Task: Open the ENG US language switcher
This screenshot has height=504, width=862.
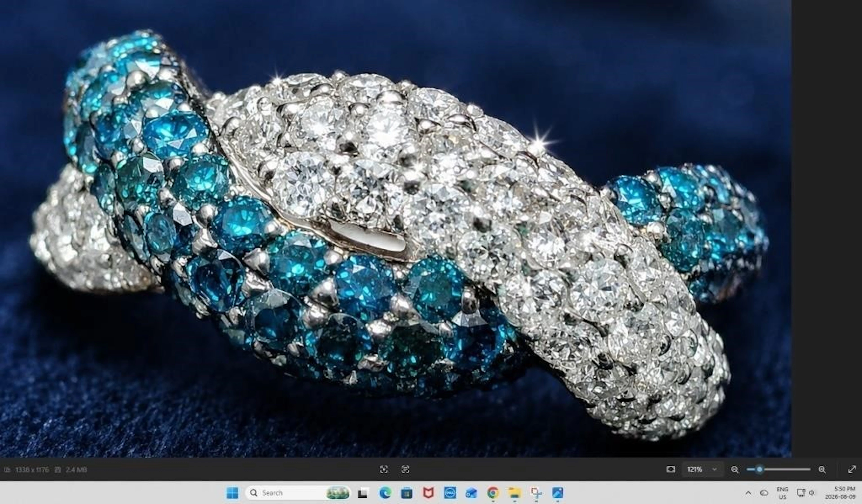Action: 783,493
